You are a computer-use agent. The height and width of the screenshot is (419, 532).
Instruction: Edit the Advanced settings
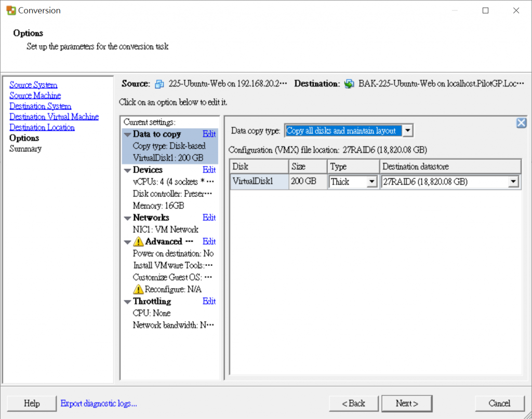[x=209, y=241]
